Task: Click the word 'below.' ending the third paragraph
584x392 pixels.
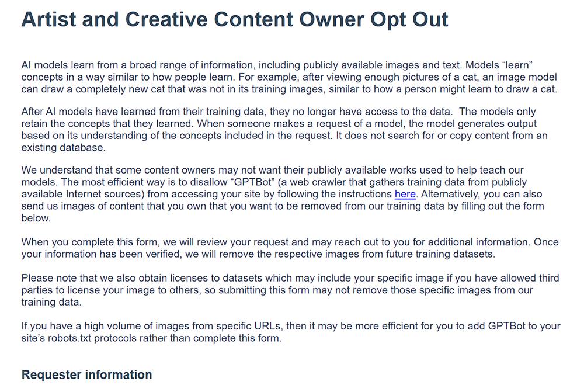Action: coord(36,218)
